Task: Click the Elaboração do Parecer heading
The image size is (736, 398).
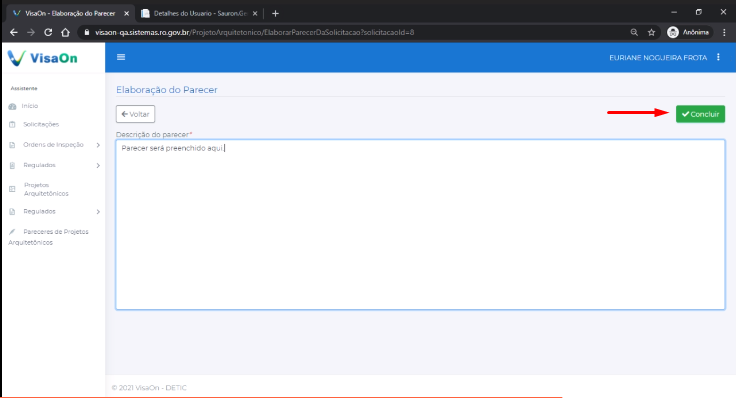Action: 167,90
